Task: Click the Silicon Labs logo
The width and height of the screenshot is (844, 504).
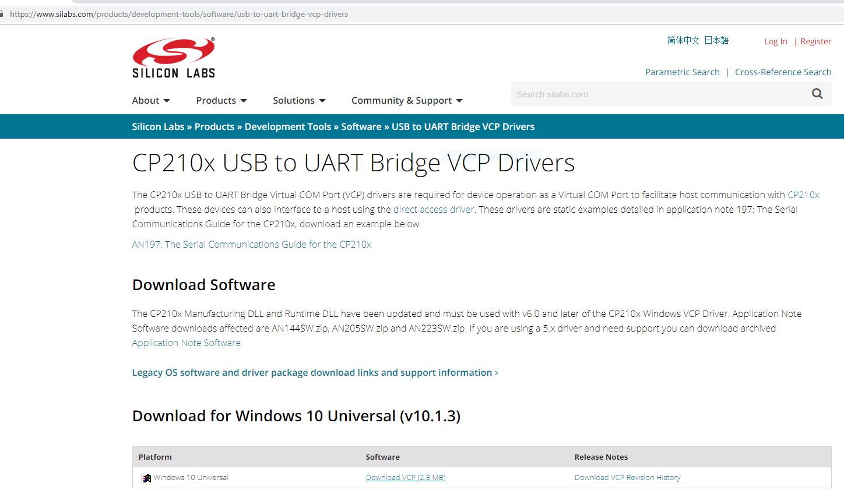Action: click(x=174, y=58)
